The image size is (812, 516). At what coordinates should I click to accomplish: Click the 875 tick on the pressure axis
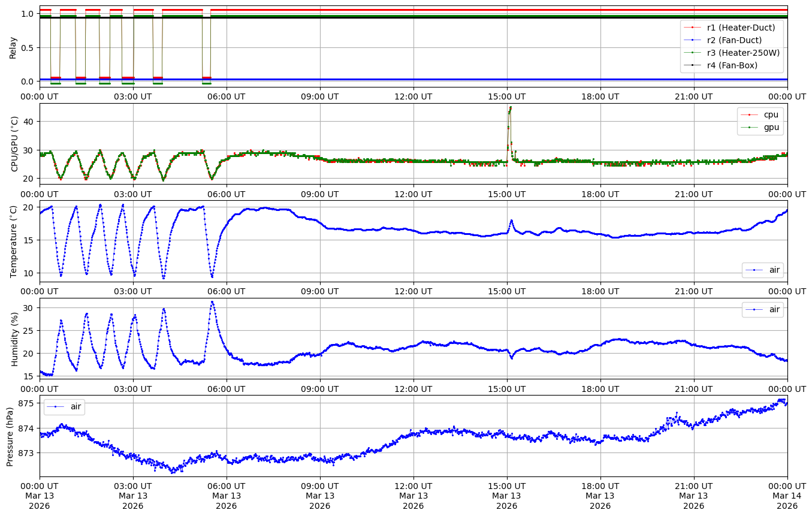tap(28, 403)
